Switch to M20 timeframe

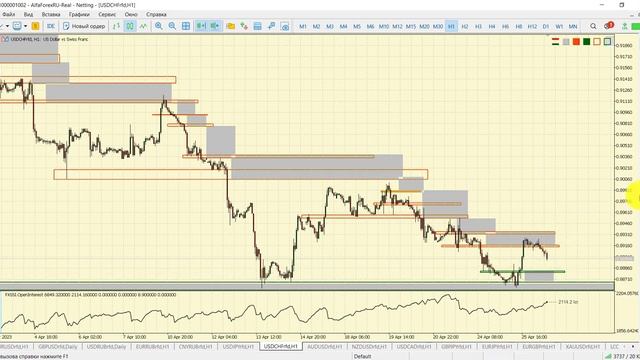coord(424,26)
